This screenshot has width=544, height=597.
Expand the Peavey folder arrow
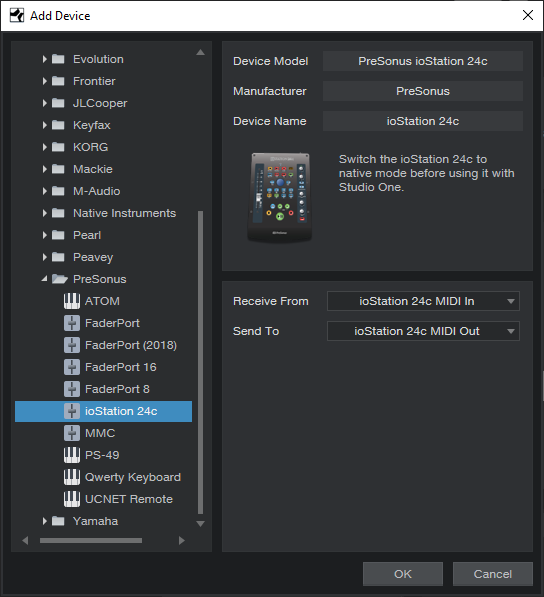(45, 257)
